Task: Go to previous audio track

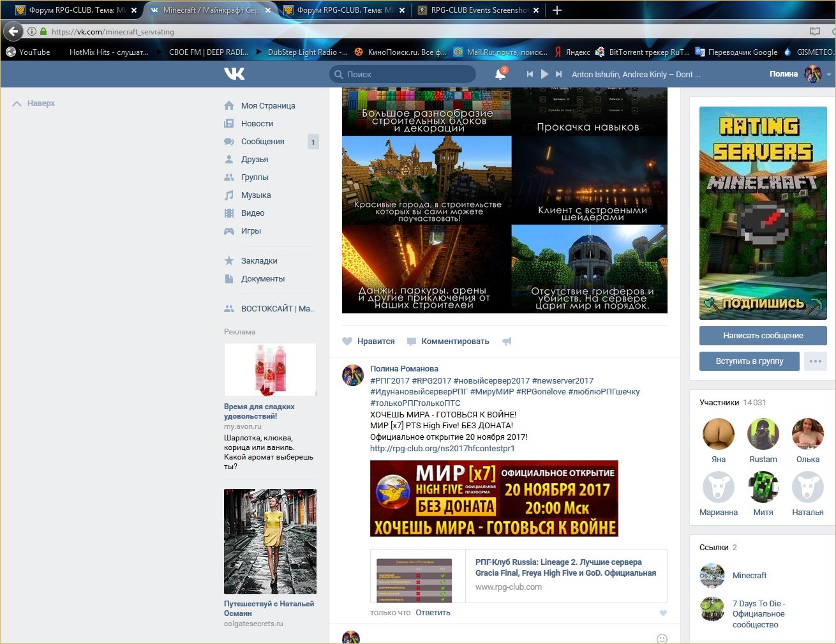Action: [x=530, y=74]
